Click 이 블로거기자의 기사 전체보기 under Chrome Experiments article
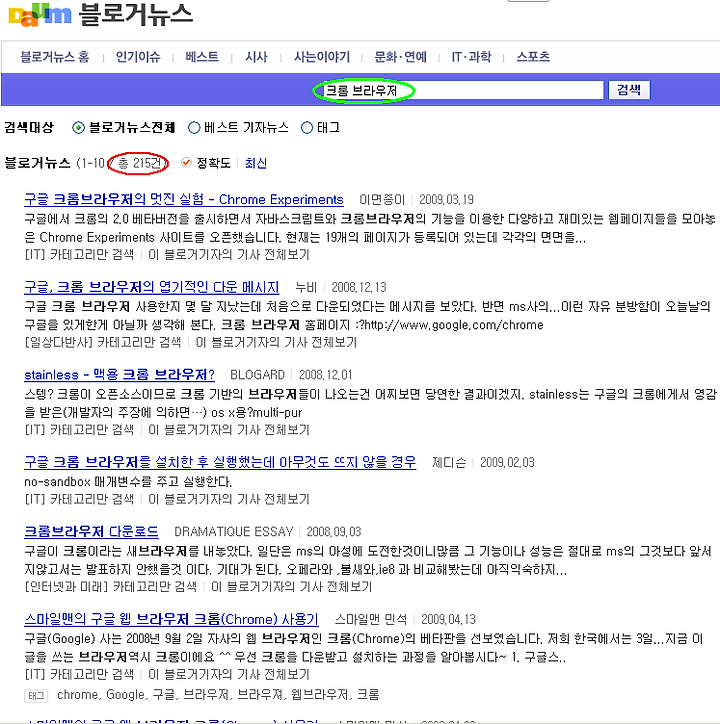 229,254
